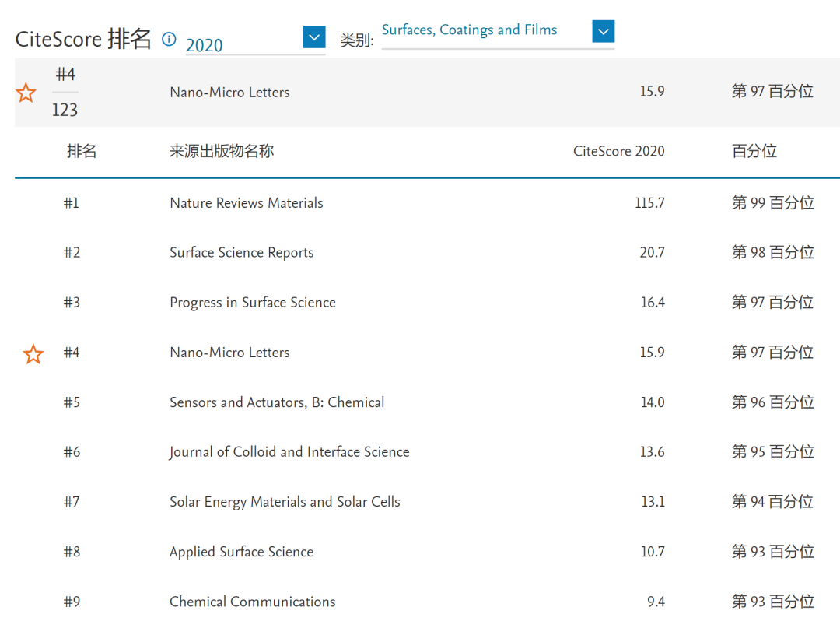Viewport: 840px width, 628px height.
Task: Click the 排名 column header
Action: click(x=82, y=151)
